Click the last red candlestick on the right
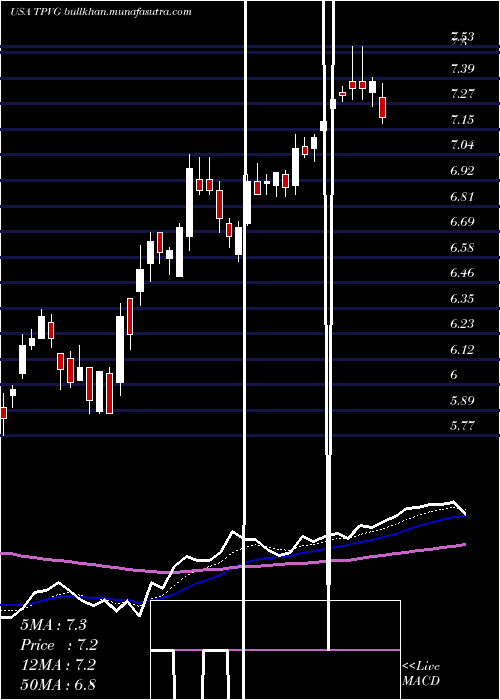The width and height of the screenshot is (500, 700). [x=382, y=107]
